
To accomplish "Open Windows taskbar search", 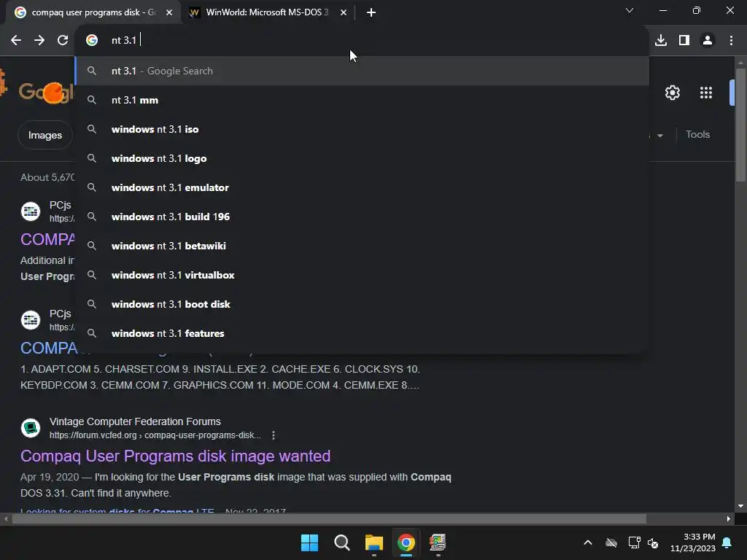I will 341,542.
